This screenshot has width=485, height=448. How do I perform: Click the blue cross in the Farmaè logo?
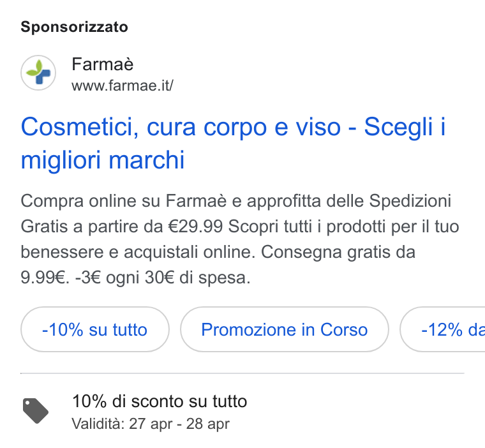tap(43, 77)
